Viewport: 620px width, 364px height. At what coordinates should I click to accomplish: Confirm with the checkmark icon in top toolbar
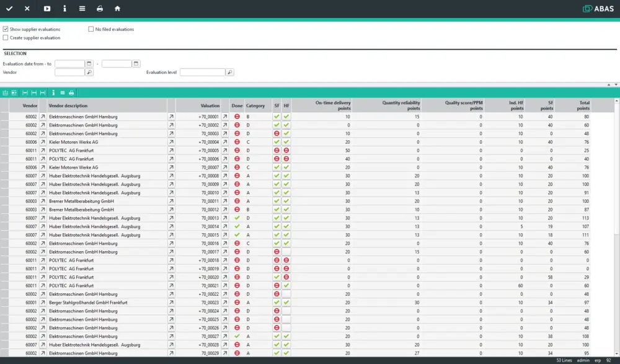9,8
